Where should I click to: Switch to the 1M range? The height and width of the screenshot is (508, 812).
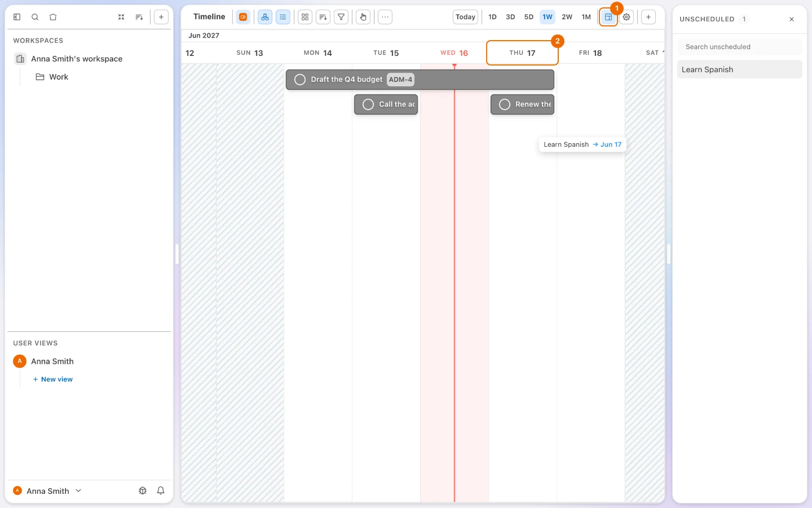coord(586,17)
